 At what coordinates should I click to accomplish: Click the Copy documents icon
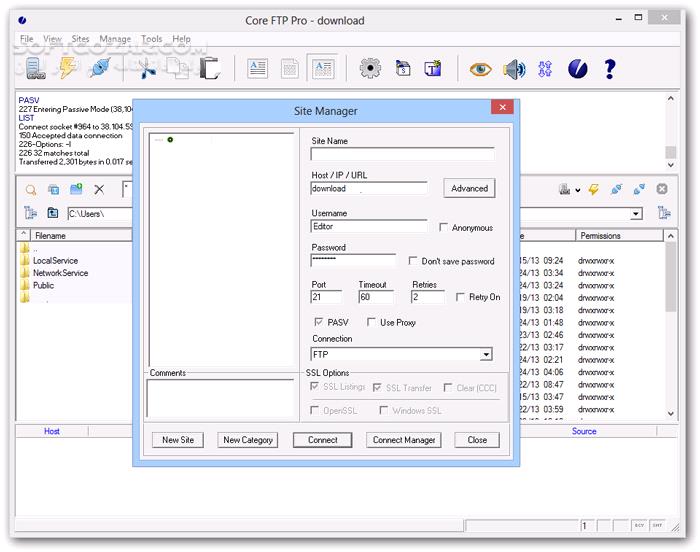[178, 68]
